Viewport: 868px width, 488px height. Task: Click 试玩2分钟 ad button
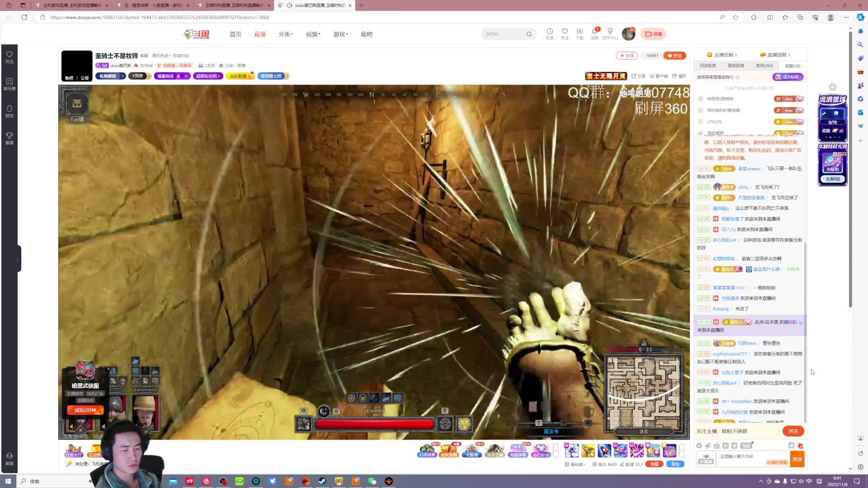pos(85,410)
